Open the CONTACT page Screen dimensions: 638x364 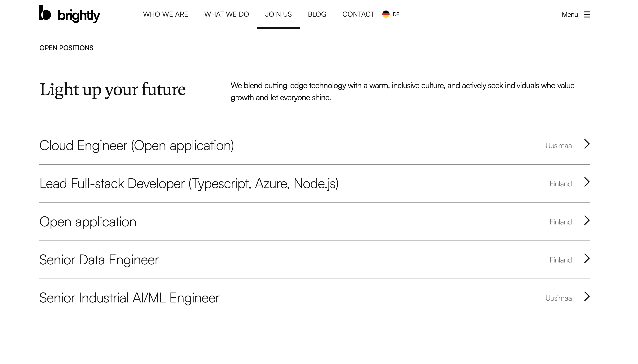tap(358, 14)
